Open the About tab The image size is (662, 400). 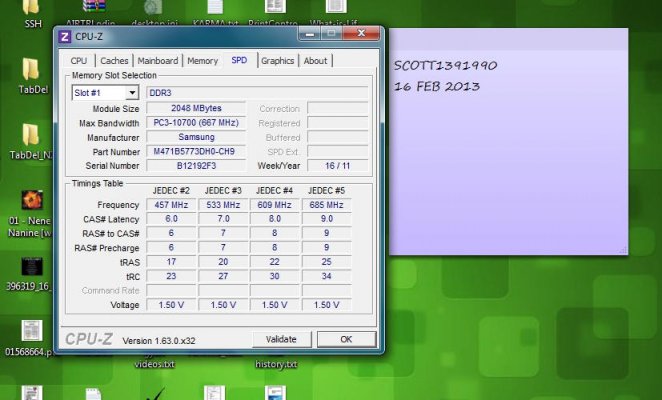(315, 61)
